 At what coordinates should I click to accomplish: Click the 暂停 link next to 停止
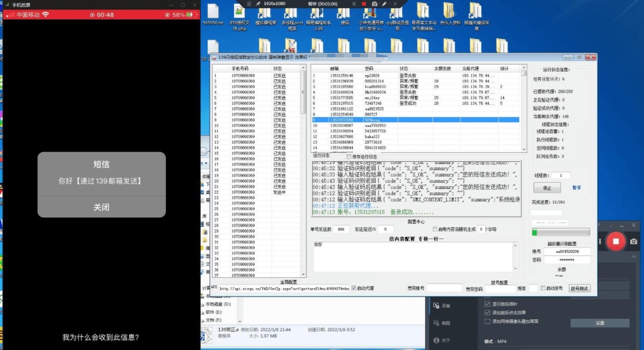[x=577, y=188]
